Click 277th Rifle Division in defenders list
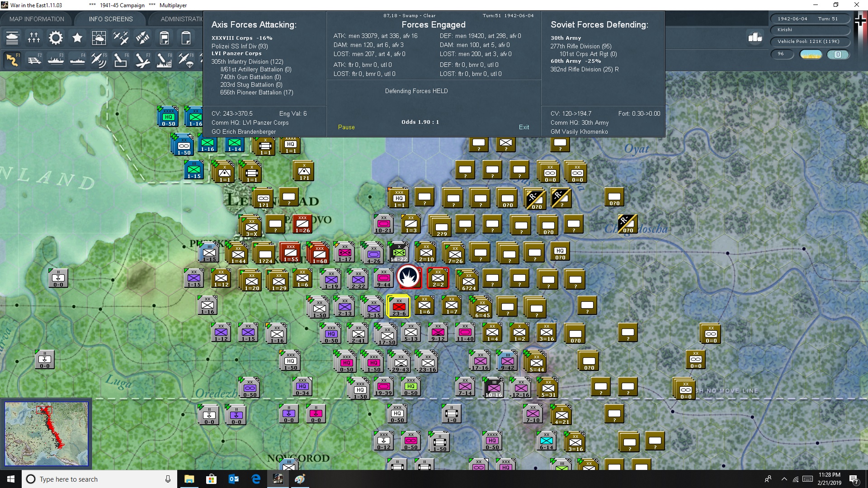The width and height of the screenshot is (868, 488). point(581,46)
